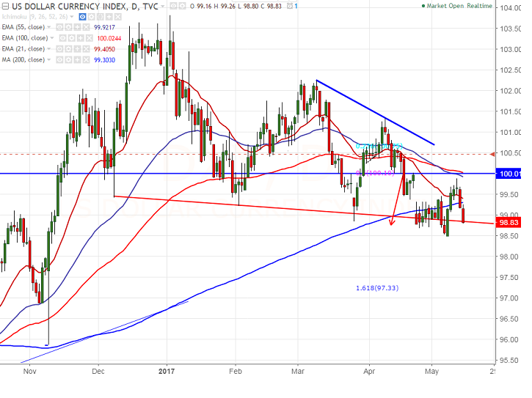This screenshot has height=398, width=532.
Task: Click the EMA (100, close) label
Action: pyautogui.click(x=25, y=38)
